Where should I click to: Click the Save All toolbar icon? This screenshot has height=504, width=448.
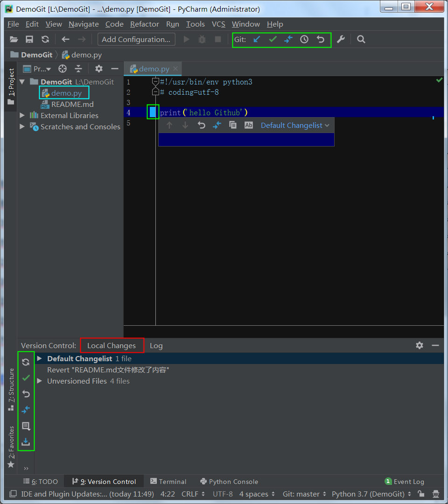[x=29, y=40]
